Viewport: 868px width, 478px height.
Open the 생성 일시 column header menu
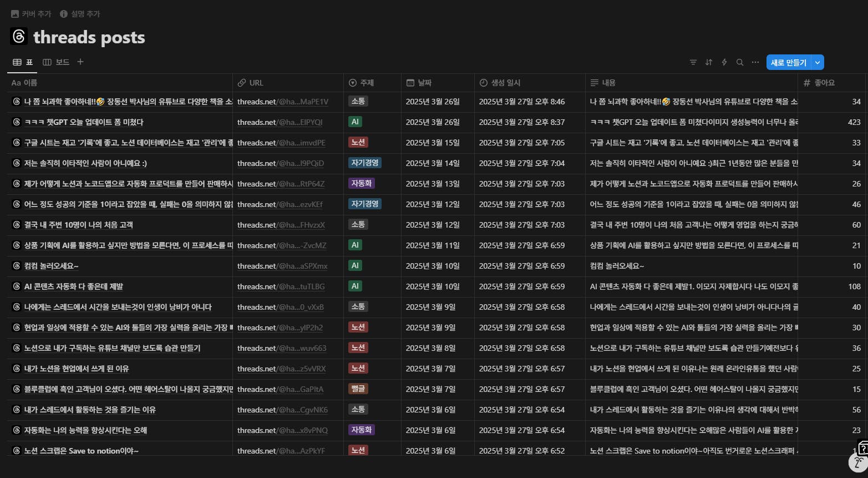pyautogui.click(x=530, y=83)
